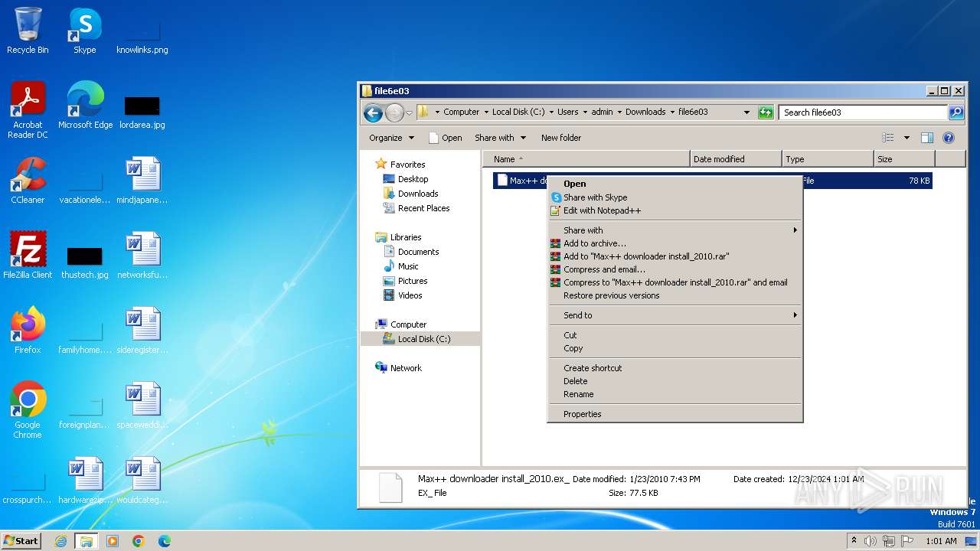Open the Organize dropdown menu

(391, 138)
